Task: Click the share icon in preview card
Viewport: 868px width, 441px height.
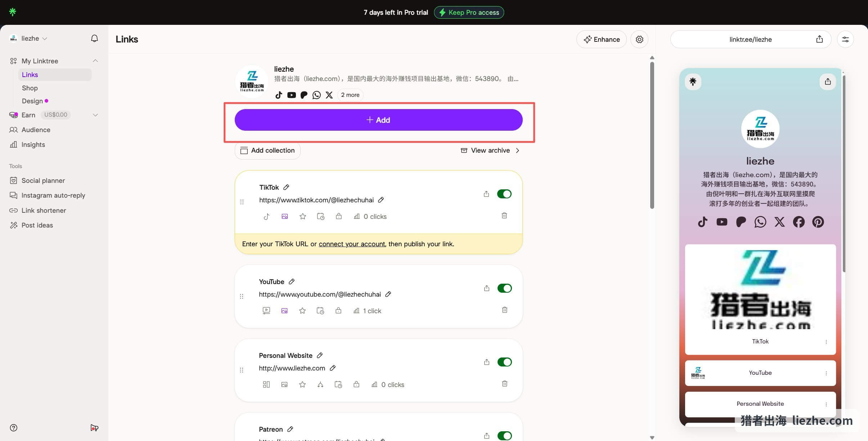Action: pyautogui.click(x=828, y=82)
